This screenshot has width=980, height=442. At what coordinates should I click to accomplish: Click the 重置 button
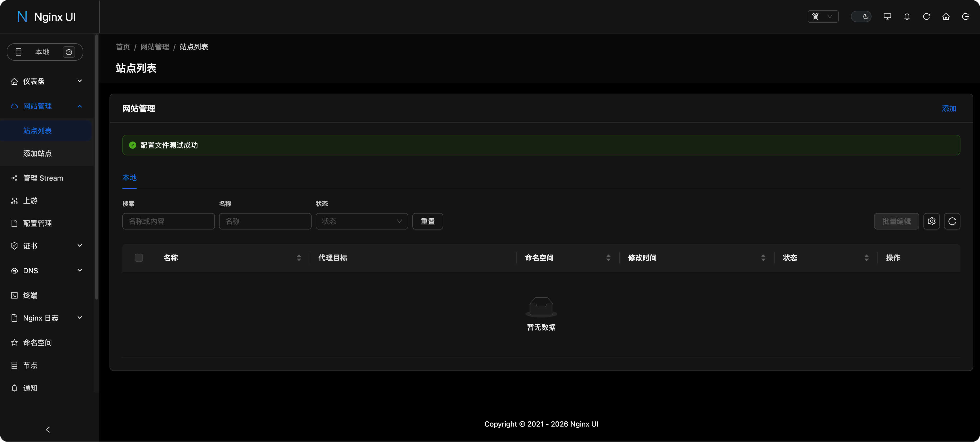(x=427, y=221)
